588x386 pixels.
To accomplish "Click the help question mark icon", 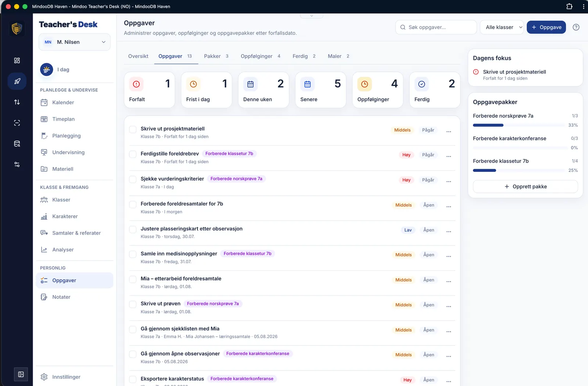I will pos(576,27).
